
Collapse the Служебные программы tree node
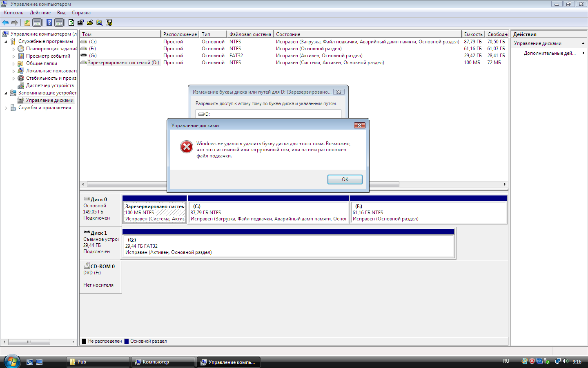click(6, 41)
